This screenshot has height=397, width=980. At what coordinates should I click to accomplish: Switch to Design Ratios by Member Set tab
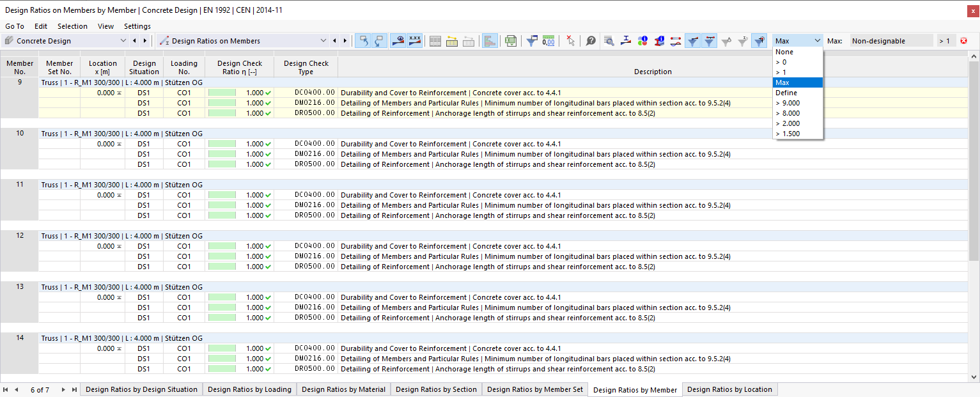(535, 389)
